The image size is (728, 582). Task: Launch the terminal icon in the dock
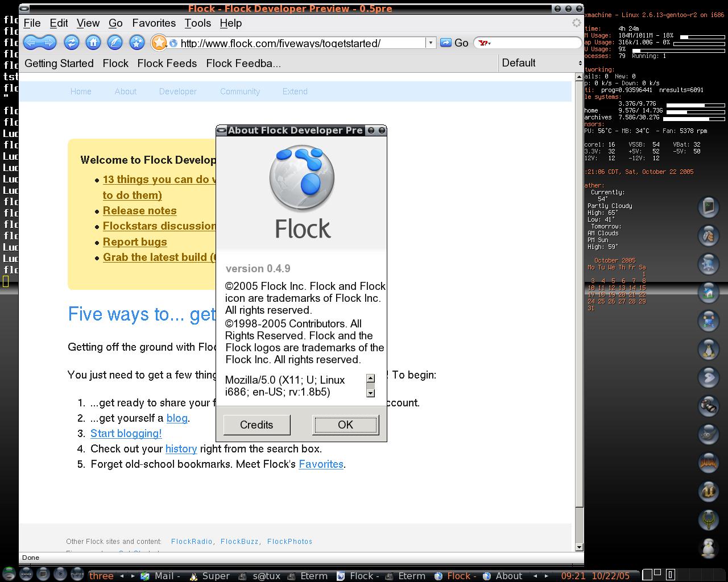709,207
